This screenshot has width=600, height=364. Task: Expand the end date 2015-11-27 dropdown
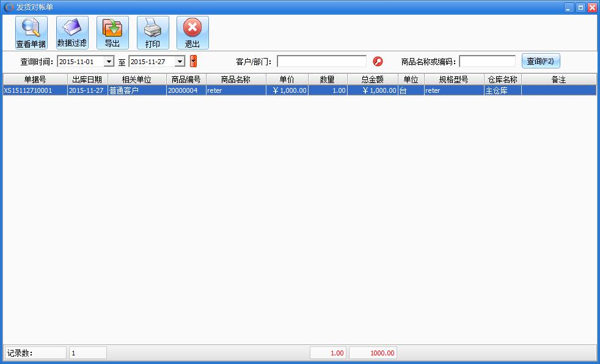180,62
